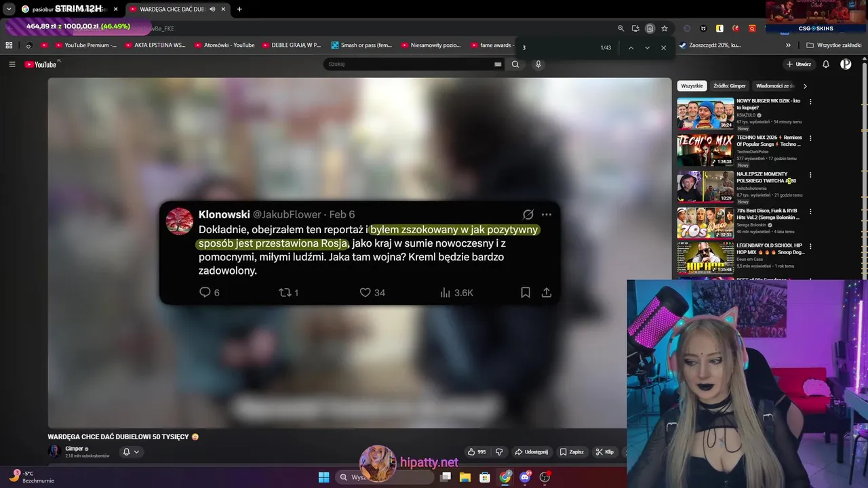This screenshot has width=868, height=488.
Task: Open TECHNO MIX 2026 video thumbnail
Action: point(705,150)
